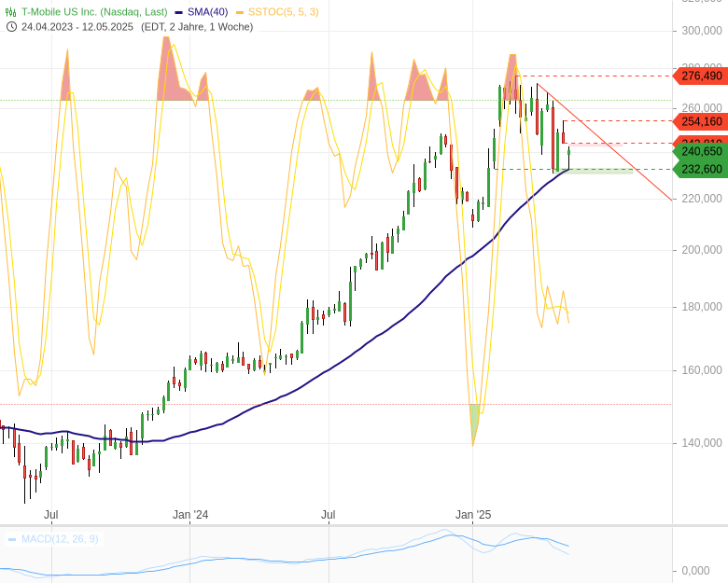Image resolution: width=728 pixels, height=583 pixels.
Task: Select the T-Mobile US Inc. legend label
Action: click(x=94, y=12)
